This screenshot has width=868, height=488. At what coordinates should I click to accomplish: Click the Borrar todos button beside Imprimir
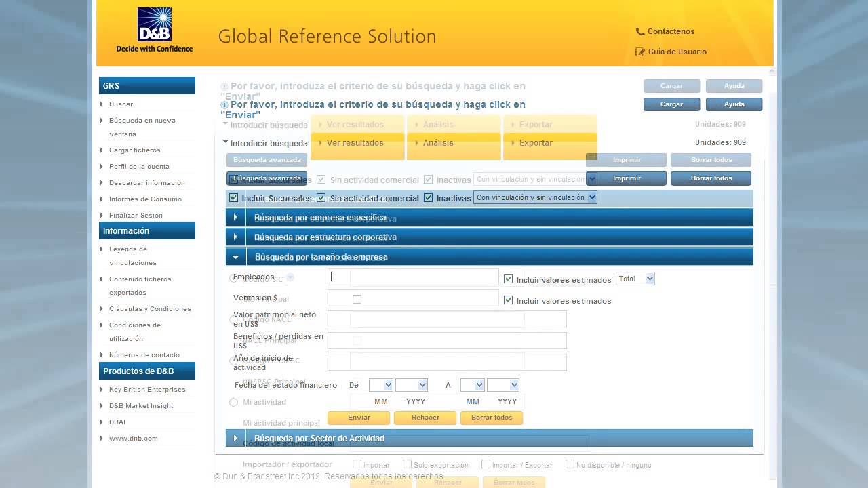pyautogui.click(x=711, y=178)
